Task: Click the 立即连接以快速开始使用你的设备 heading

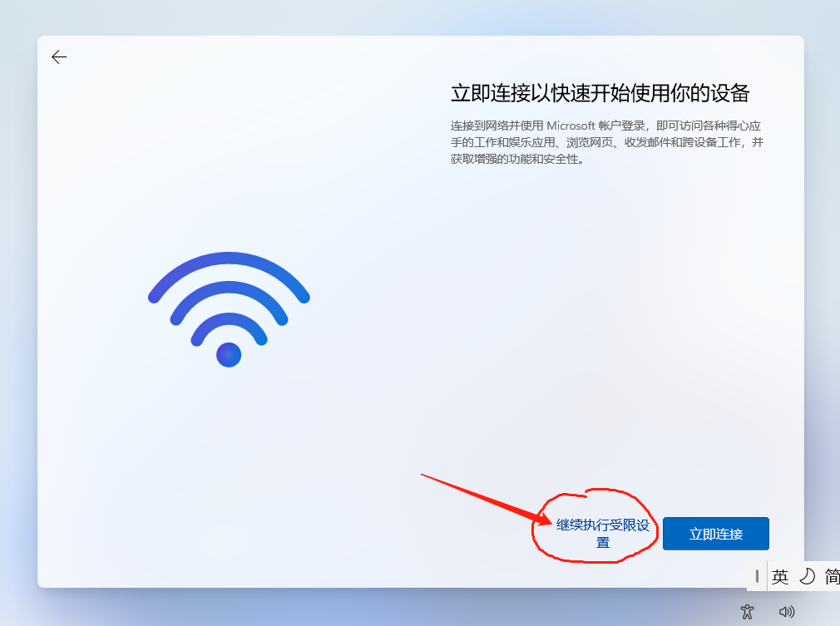Action: (600, 93)
